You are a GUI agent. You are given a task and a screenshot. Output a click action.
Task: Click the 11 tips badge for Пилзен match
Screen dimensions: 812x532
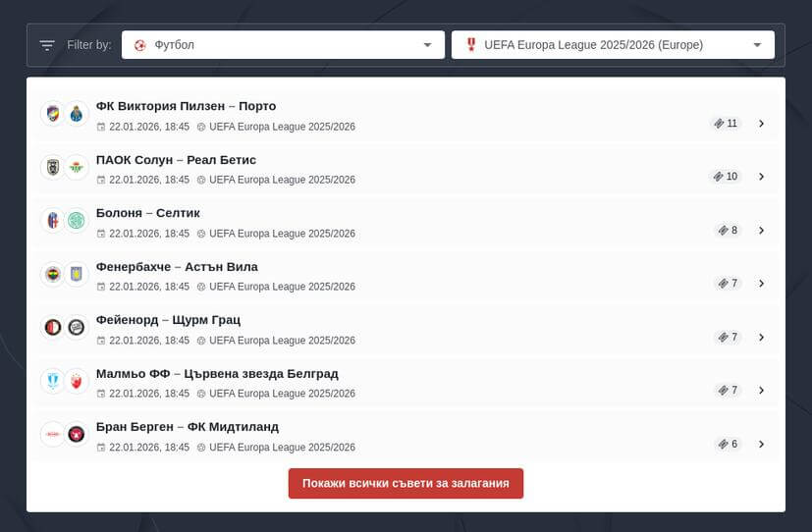coord(726,124)
